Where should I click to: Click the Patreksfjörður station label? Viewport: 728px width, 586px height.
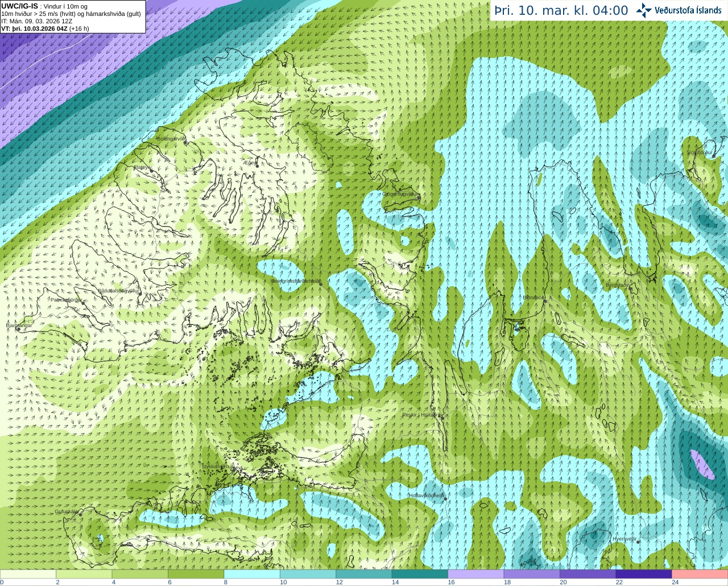point(67,299)
